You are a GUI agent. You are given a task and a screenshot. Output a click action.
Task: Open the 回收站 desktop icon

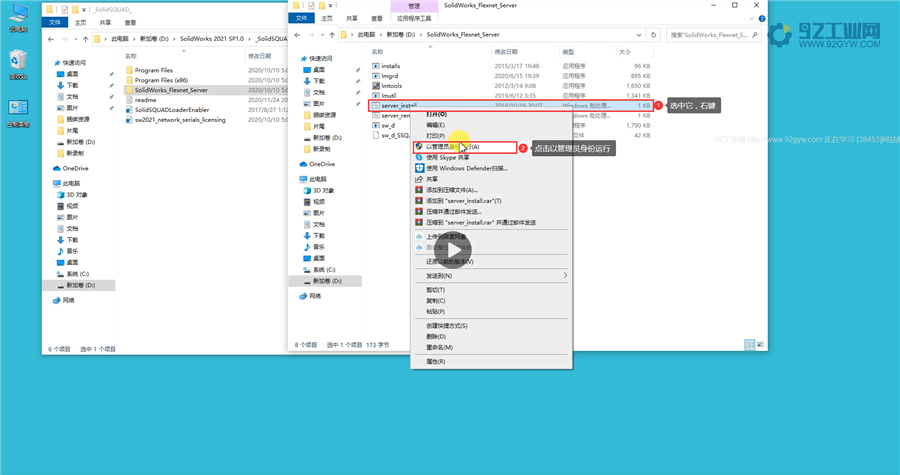coord(18,64)
